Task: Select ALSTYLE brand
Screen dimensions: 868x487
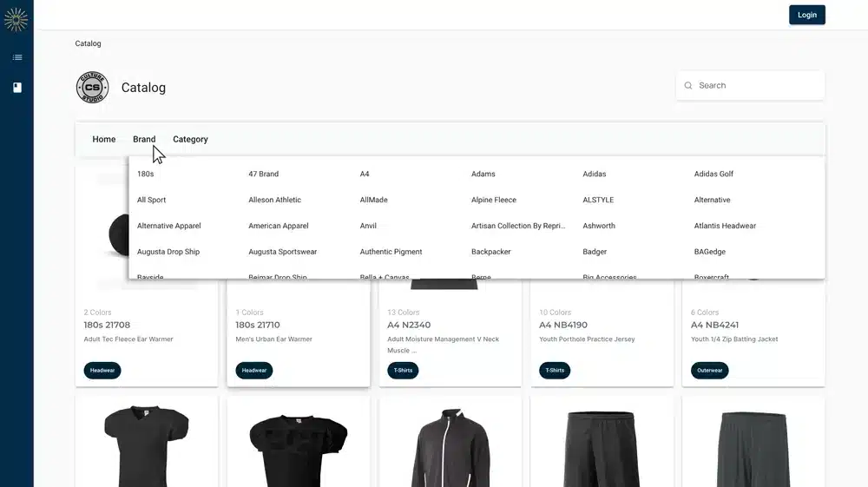Action: coord(598,200)
